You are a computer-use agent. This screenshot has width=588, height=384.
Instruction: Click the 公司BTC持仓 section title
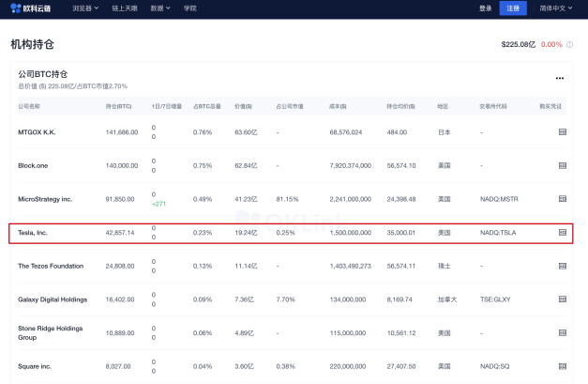pyautogui.click(x=43, y=74)
